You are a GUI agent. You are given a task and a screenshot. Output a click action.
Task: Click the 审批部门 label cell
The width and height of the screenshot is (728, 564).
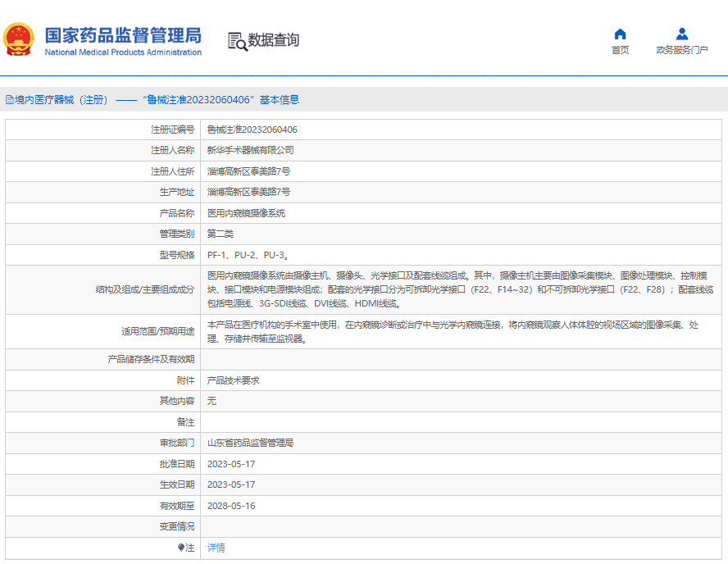click(x=103, y=443)
